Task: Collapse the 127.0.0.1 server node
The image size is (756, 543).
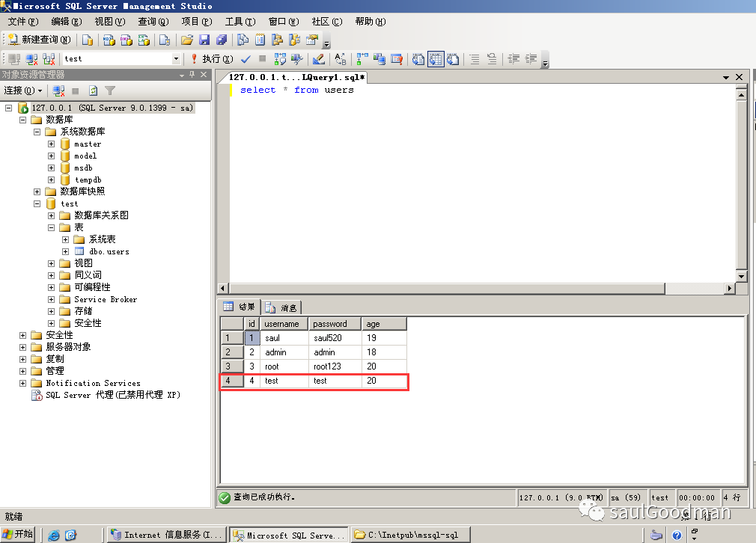Action: click(9, 108)
